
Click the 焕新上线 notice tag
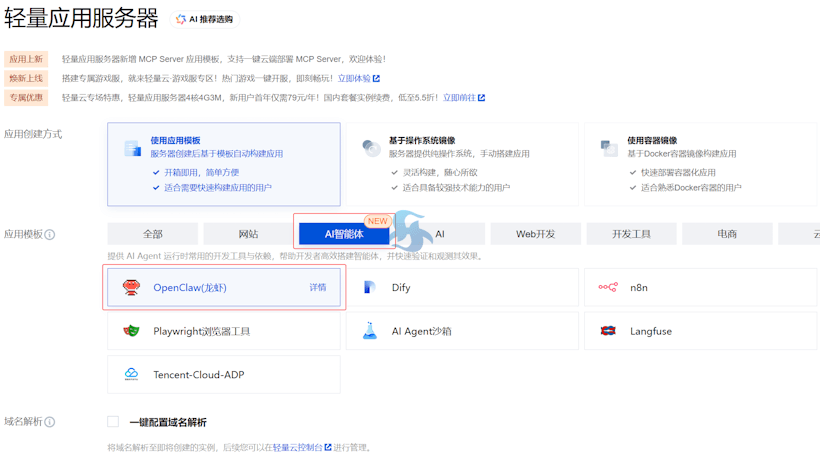[26, 78]
